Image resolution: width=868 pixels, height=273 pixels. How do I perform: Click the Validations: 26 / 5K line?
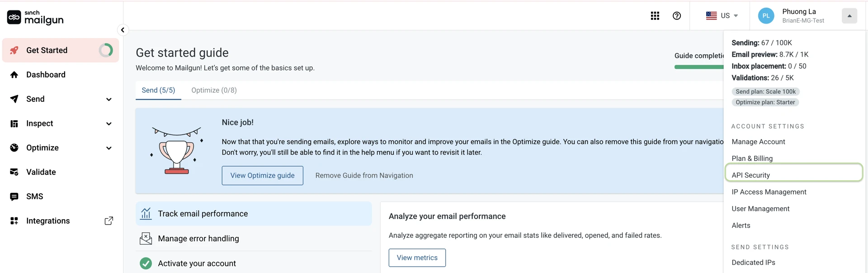[x=762, y=78]
